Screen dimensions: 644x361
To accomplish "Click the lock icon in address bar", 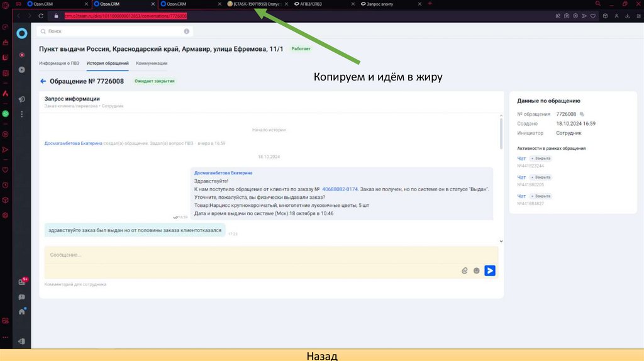I will tap(56, 16).
